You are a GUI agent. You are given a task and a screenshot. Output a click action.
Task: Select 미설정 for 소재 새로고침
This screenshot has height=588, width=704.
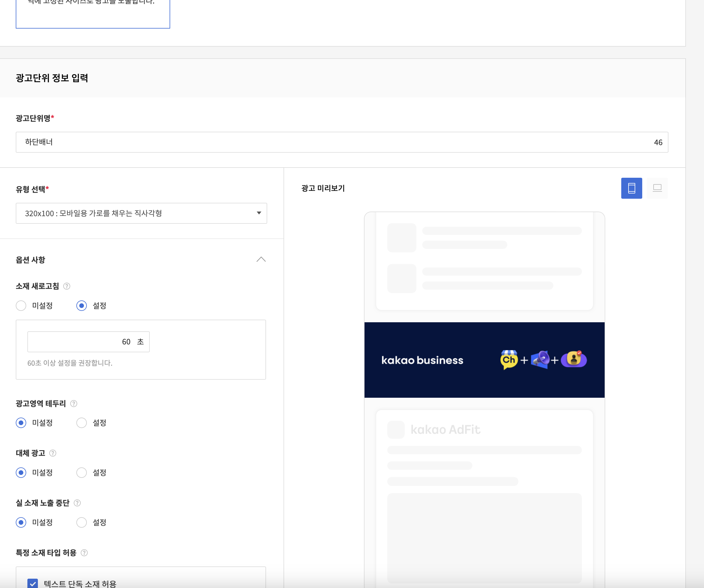[x=21, y=305]
